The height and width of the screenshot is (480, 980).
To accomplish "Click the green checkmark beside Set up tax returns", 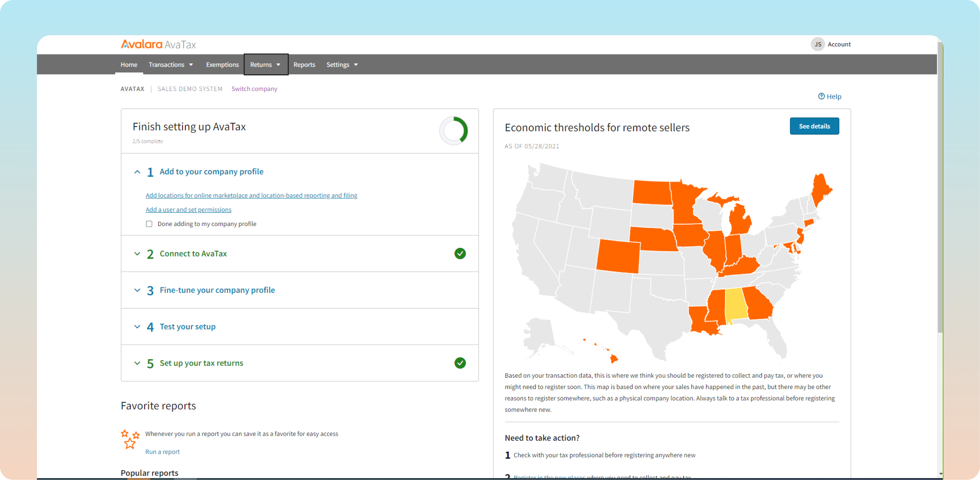I will 459,363.
